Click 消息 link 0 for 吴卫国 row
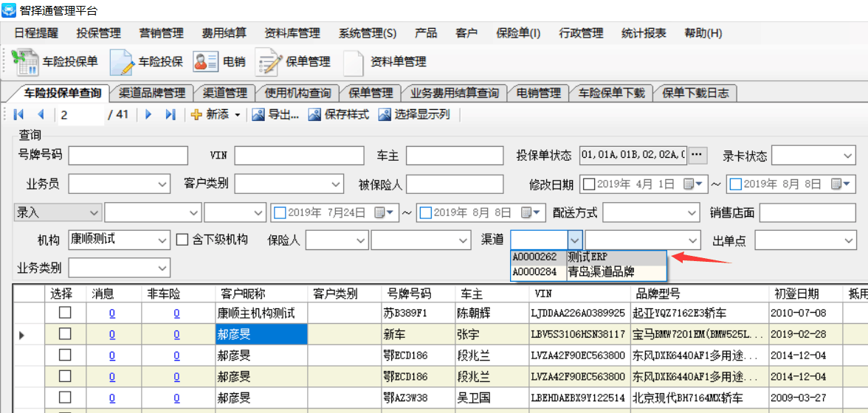868x413 pixels. coord(112,398)
